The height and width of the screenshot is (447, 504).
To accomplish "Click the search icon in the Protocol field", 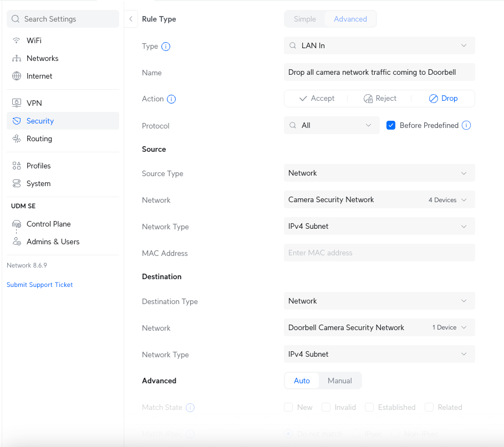I will (x=293, y=125).
